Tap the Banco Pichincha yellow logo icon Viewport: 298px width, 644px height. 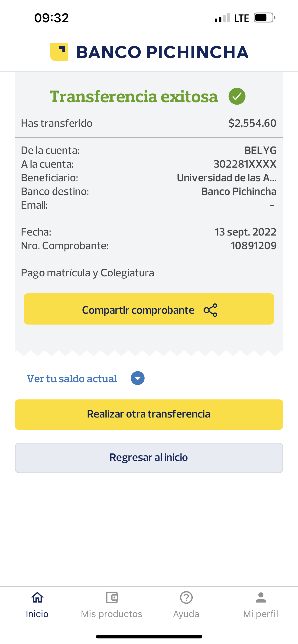tap(59, 52)
